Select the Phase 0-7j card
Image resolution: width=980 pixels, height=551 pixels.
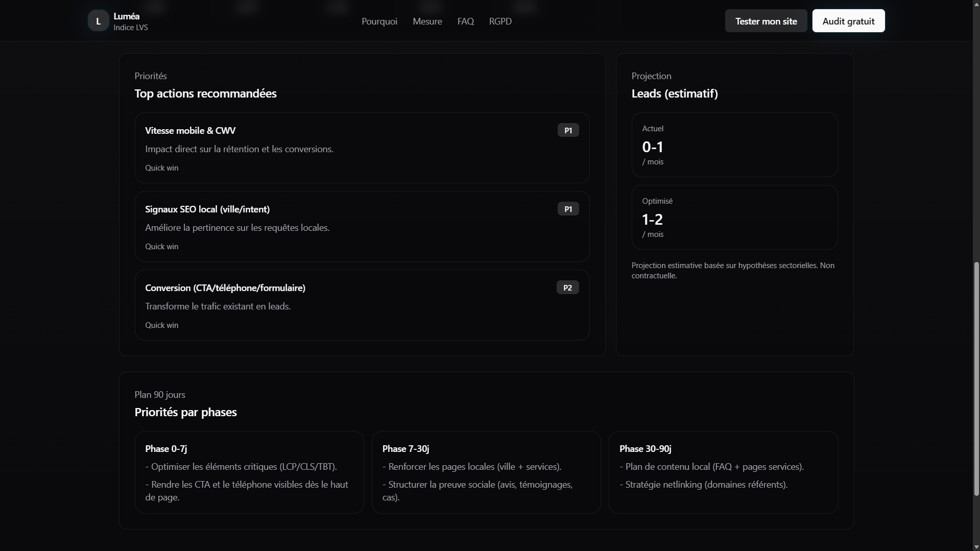tap(249, 472)
